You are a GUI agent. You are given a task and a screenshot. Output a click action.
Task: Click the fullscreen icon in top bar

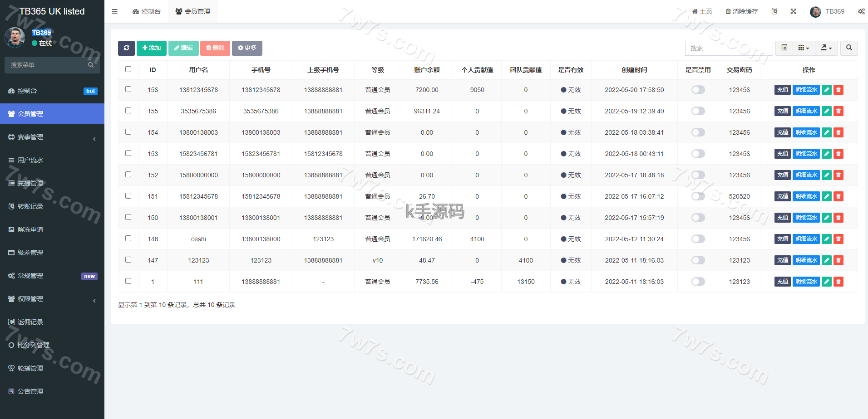coord(794,11)
